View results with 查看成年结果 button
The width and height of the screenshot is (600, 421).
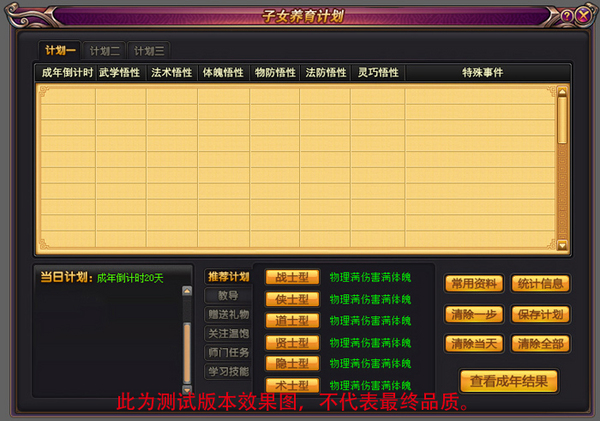pyautogui.click(x=509, y=381)
